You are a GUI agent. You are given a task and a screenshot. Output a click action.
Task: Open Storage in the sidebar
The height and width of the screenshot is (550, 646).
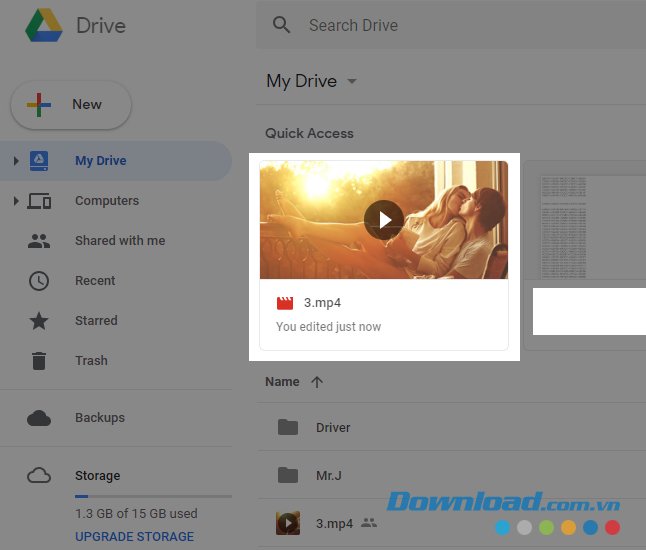[98, 476]
